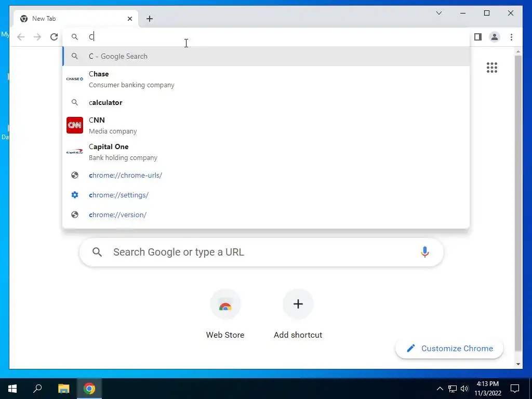
Task: Click the Customize Chrome button
Action: pyautogui.click(x=449, y=349)
